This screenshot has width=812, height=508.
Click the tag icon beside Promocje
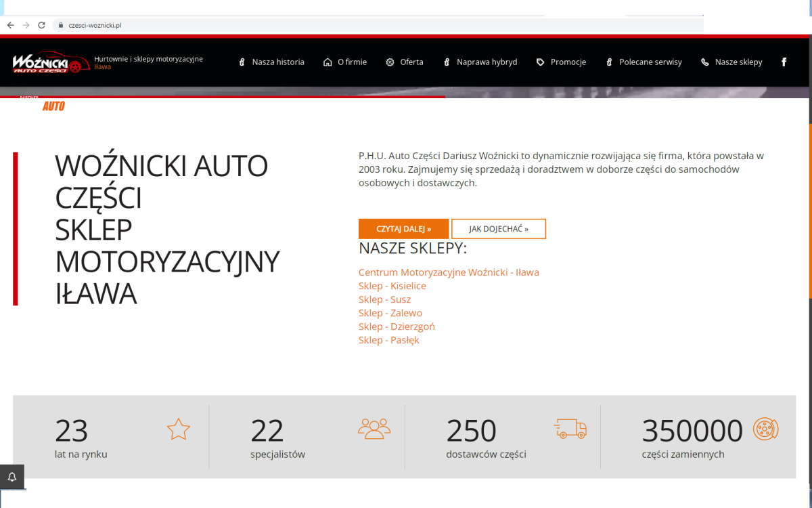[540, 62]
